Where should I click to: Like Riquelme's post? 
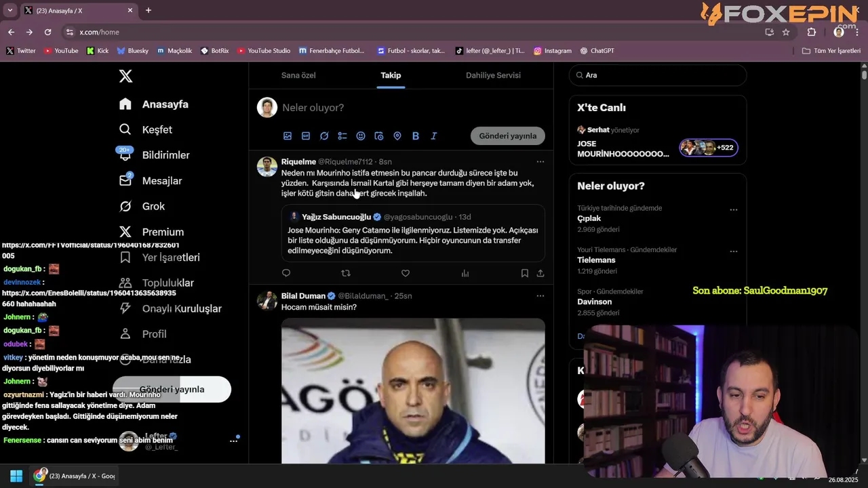(406, 273)
